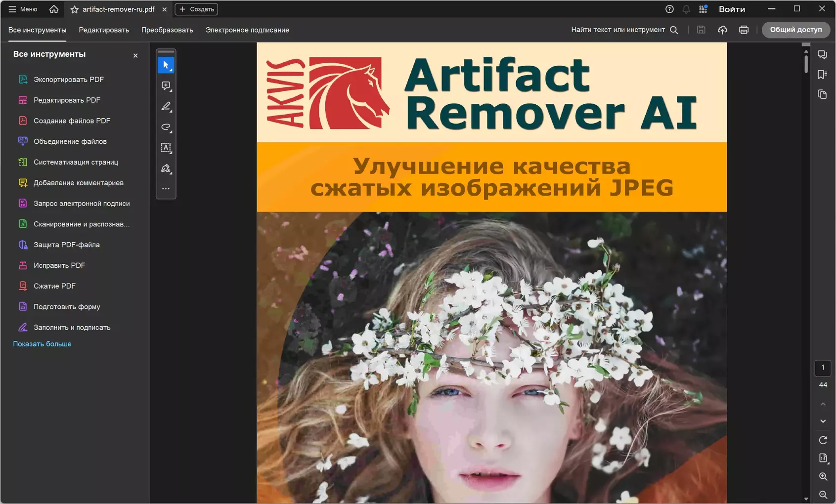This screenshot has height=504, width=836.
Task: Go to next page with down chevron
Action: pyautogui.click(x=823, y=421)
